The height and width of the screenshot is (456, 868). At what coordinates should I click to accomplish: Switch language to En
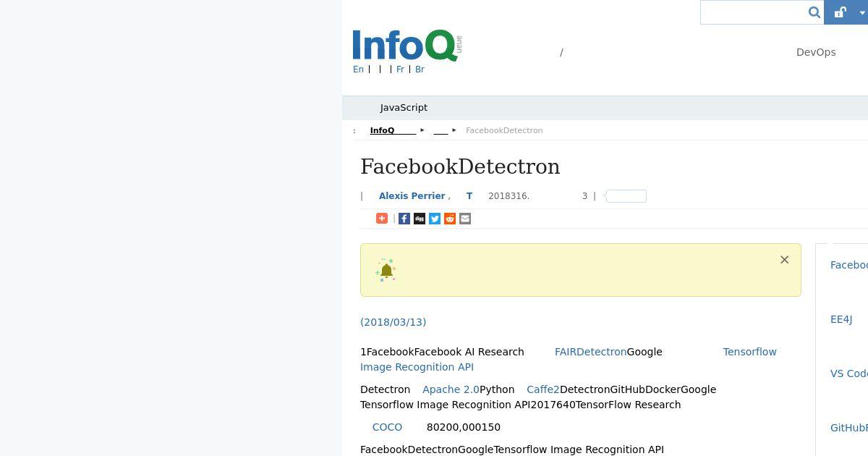(x=358, y=69)
